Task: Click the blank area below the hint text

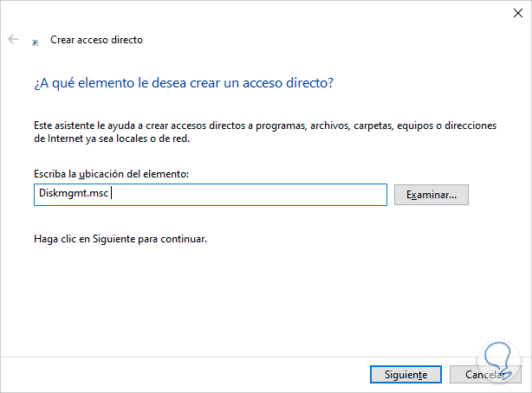Action: [x=260, y=294]
